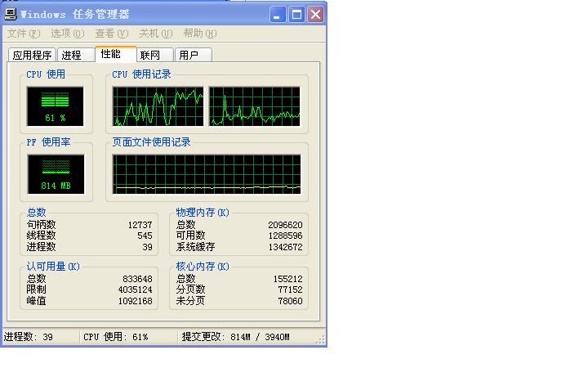Click the 分页数 value 77152

(x=290, y=289)
